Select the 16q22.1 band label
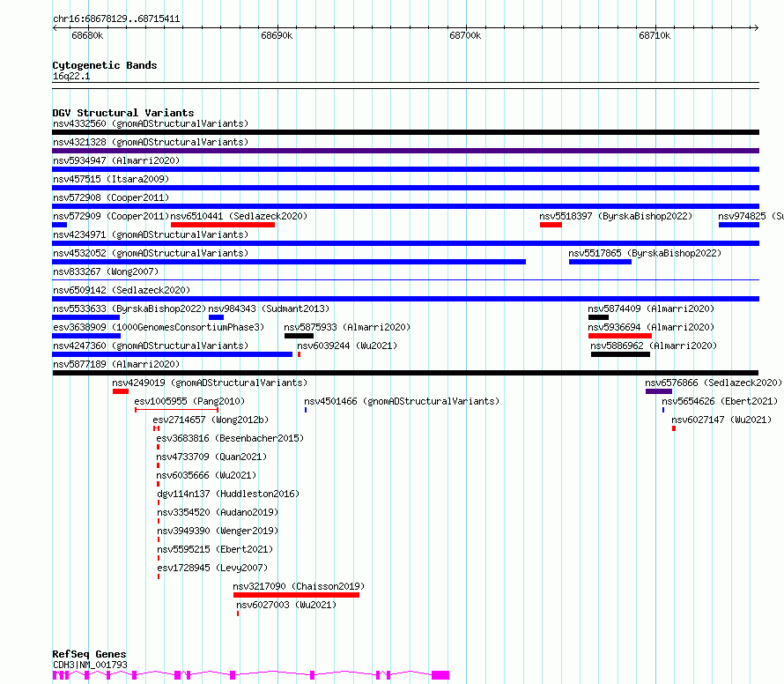 71,76
